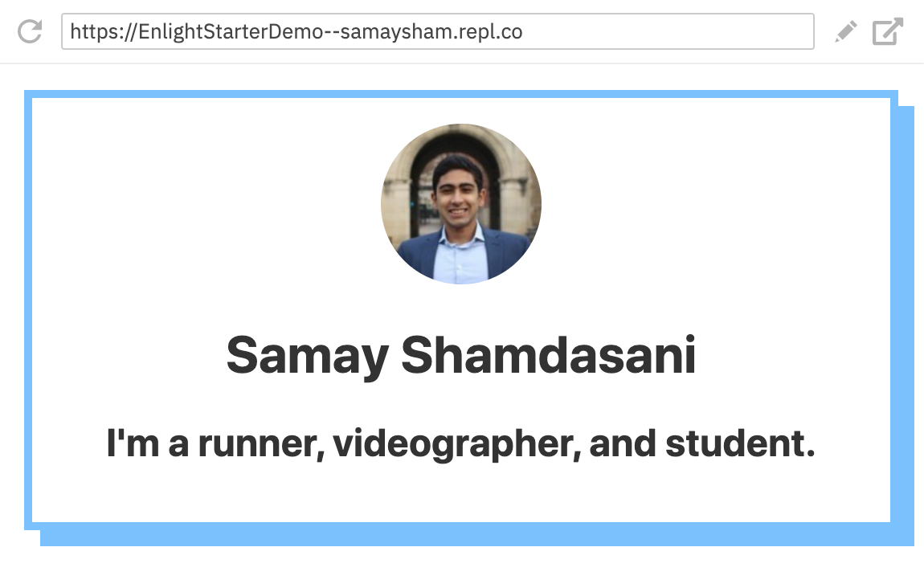Viewport: 924px width, 588px height.
Task: Click the blue shadow strip on card's right
Action: coord(906,321)
